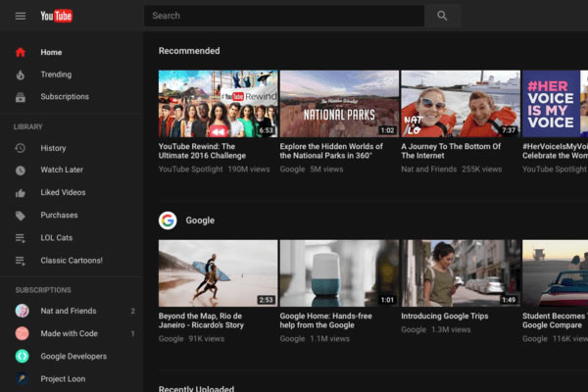Click the Project Loon avatar

point(23,379)
